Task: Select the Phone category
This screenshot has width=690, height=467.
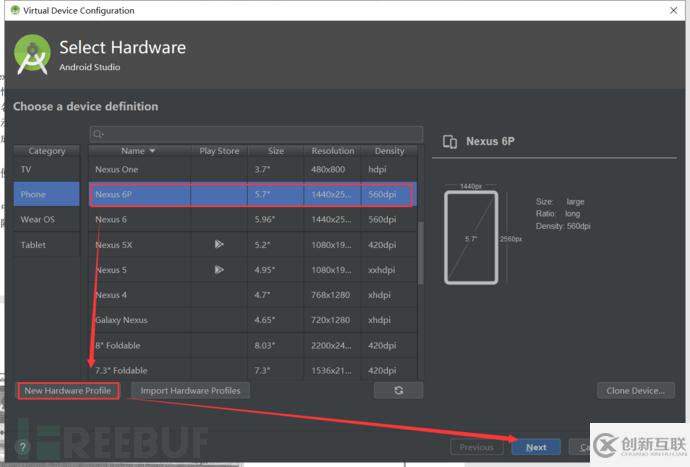Action: [x=47, y=194]
